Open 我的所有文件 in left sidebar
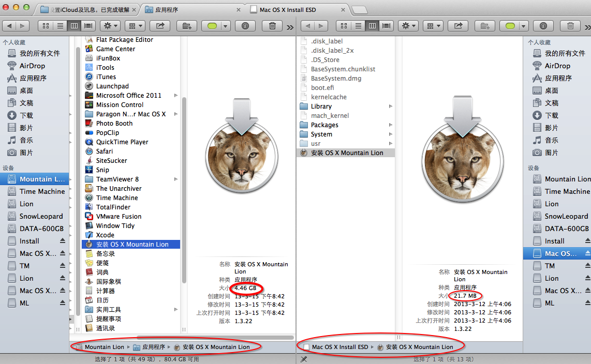 pyautogui.click(x=39, y=53)
